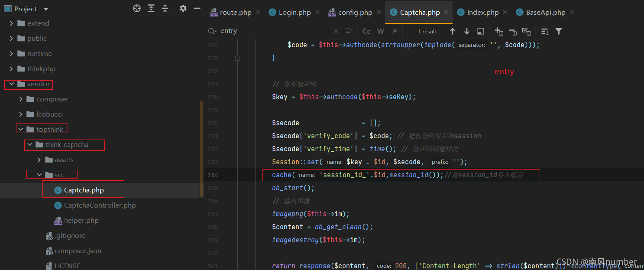Close the config.php tab

pyautogui.click(x=379, y=13)
